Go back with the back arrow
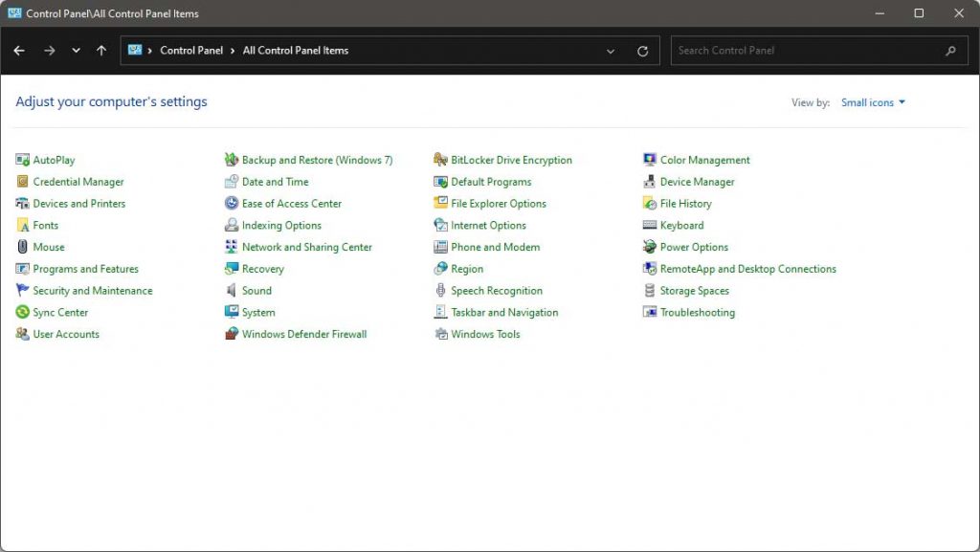The width and height of the screenshot is (980, 552). [x=19, y=51]
